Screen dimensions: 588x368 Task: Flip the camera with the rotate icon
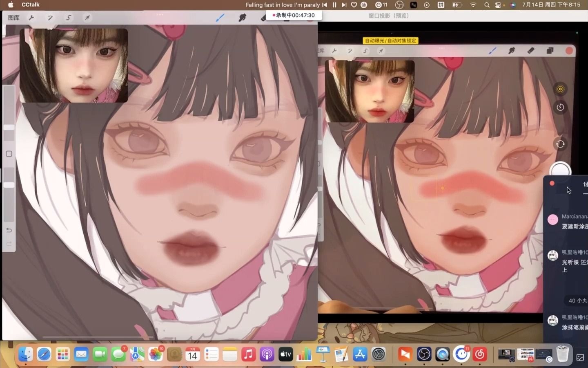[560, 144]
